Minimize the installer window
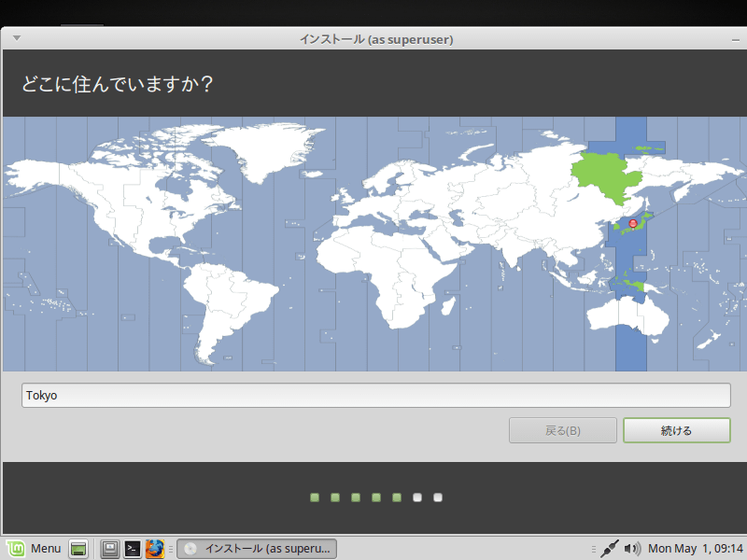 736,40
